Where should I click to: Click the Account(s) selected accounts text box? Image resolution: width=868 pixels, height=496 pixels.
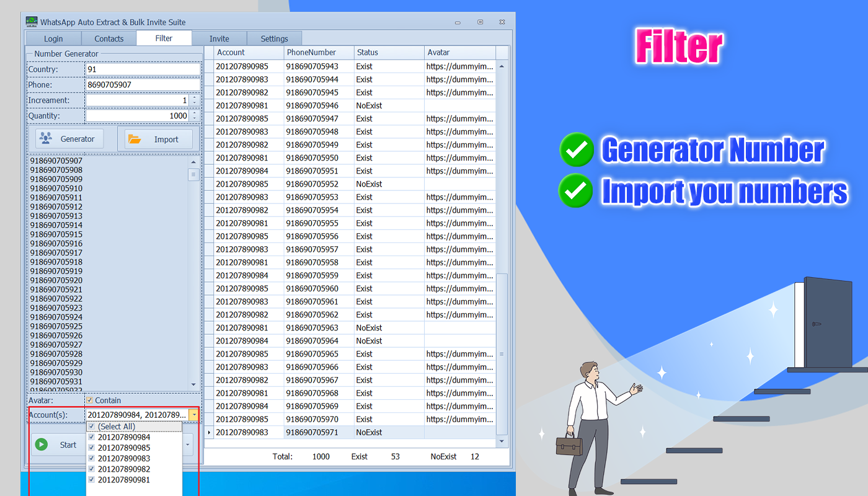[x=137, y=415]
